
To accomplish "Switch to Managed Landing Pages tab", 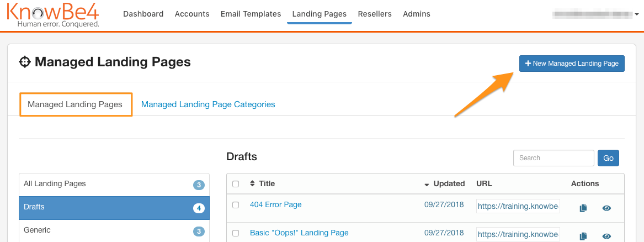I will 75,104.
